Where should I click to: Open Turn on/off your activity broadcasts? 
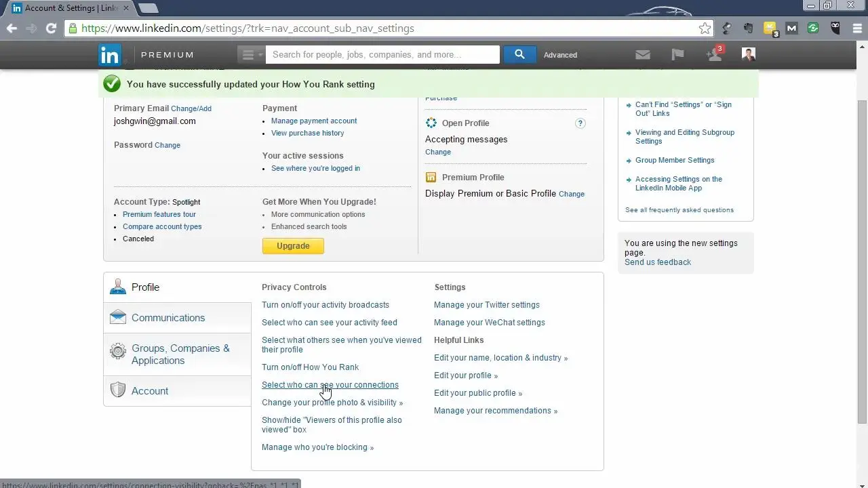pyautogui.click(x=325, y=305)
